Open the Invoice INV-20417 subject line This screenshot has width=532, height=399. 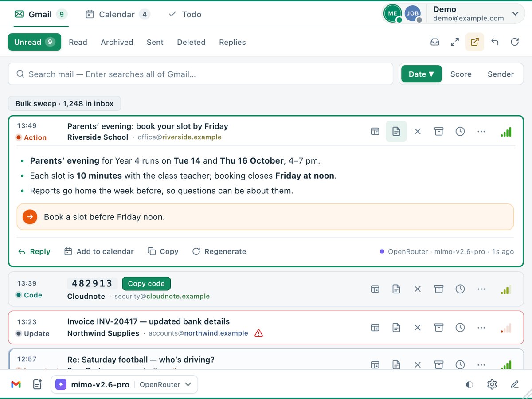[x=149, y=321]
